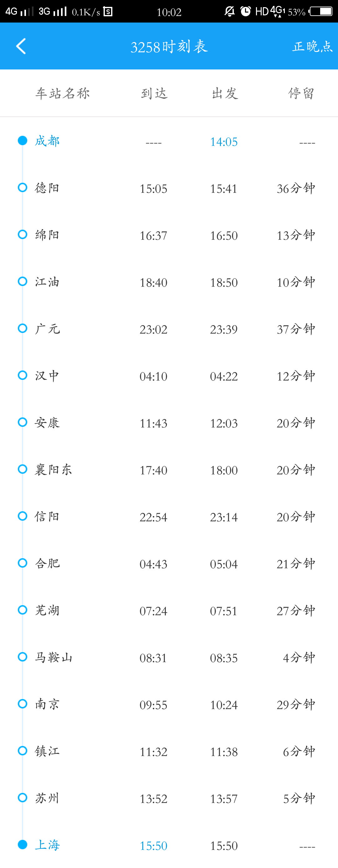This screenshot has height=868, width=338.
Task: Select 成都 departure time 14:05
Action: point(224,142)
